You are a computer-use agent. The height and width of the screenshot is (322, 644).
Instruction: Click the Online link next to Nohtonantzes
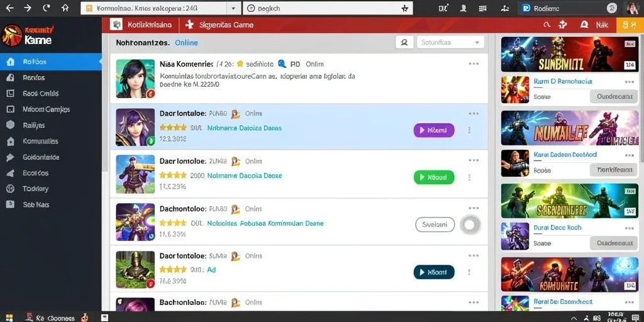pyautogui.click(x=186, y=43)
